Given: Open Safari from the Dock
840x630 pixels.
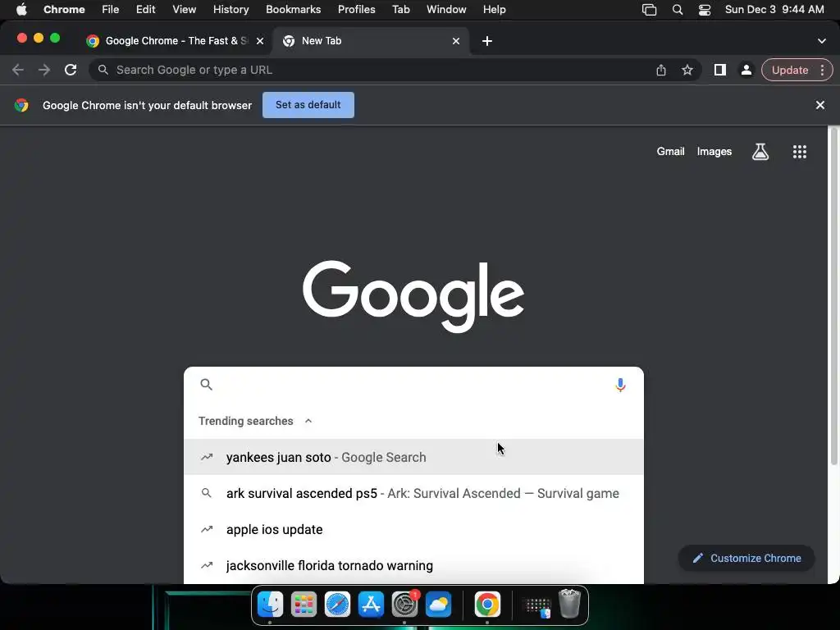Looking at the screenshot, I should click(x=337, y=605).
